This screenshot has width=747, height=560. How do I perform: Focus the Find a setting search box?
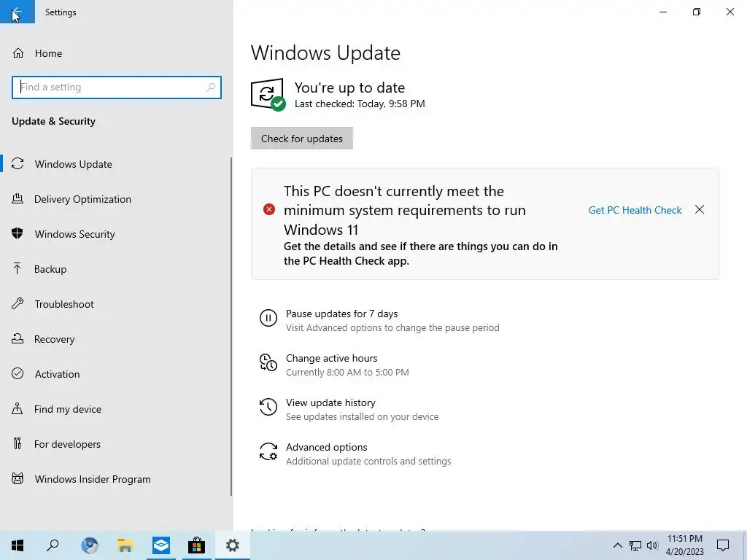coord(116,87)
